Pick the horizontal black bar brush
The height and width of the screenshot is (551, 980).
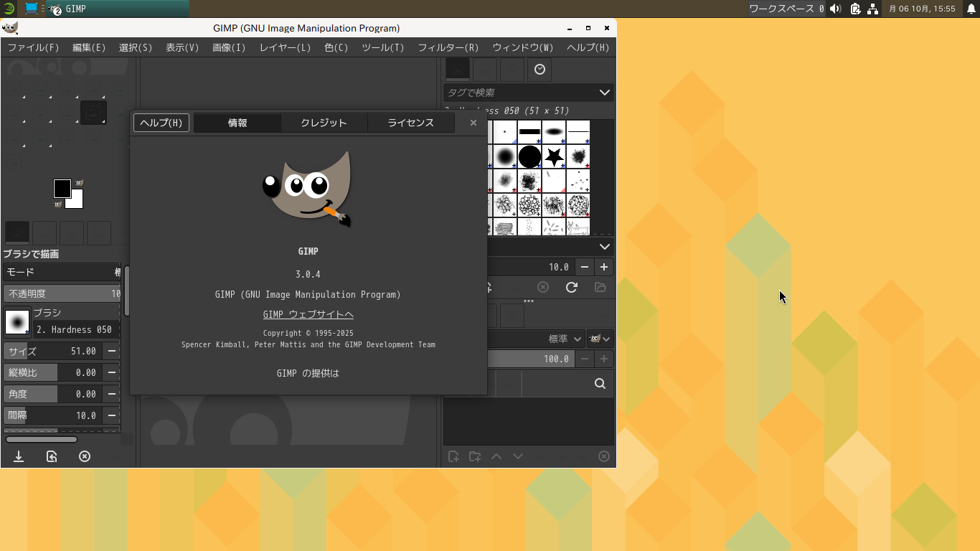click(529, 132)
